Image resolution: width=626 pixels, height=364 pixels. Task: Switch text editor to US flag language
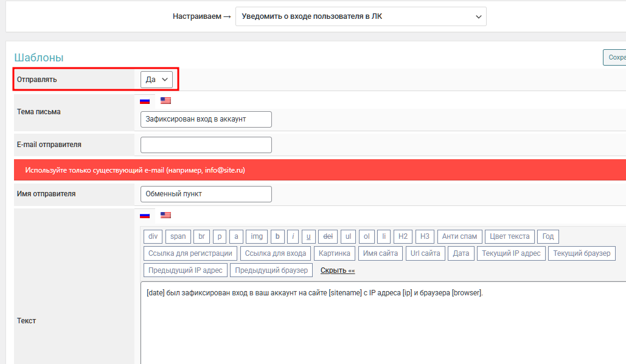tap(165, 215)
